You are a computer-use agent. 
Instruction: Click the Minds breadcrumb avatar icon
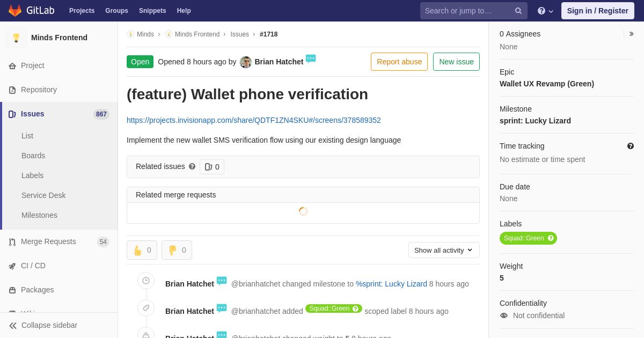pos(130,34)
